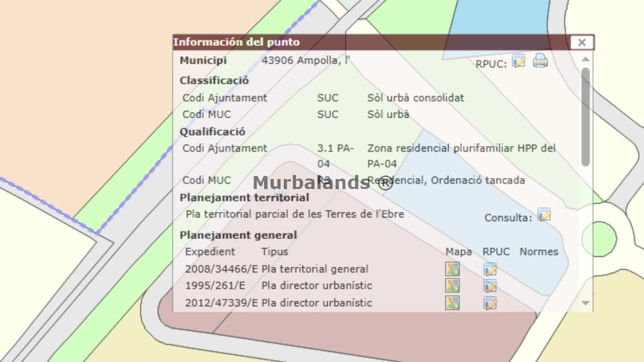Screen dimensions: 644x362
Task: Select the blue zone at top of map
Action: [x=498, y=18]
